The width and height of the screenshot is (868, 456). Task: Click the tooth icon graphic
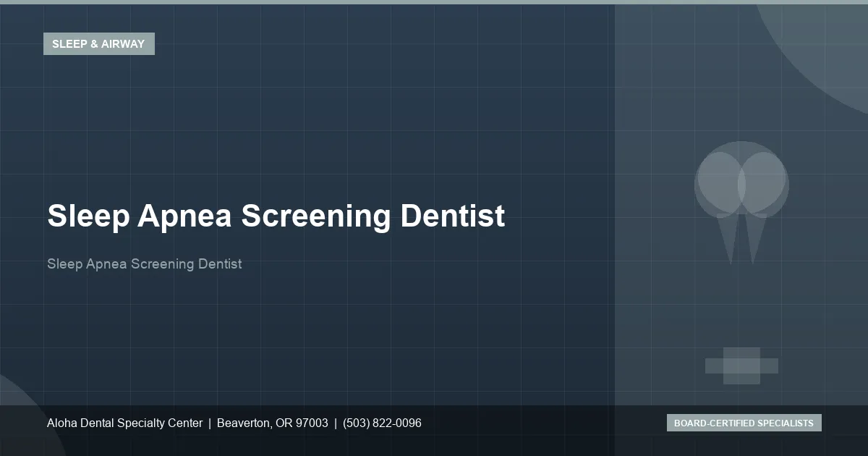tap(741, 203)
